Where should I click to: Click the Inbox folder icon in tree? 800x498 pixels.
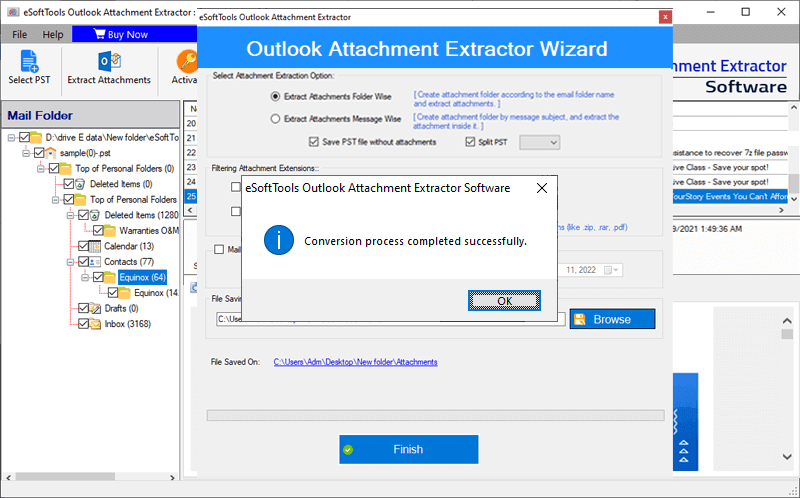[95, 323]
